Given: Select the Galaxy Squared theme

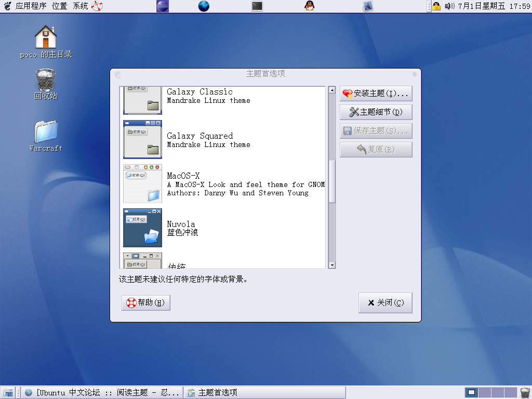Looking at the screenshot, I should coord(223,139).
